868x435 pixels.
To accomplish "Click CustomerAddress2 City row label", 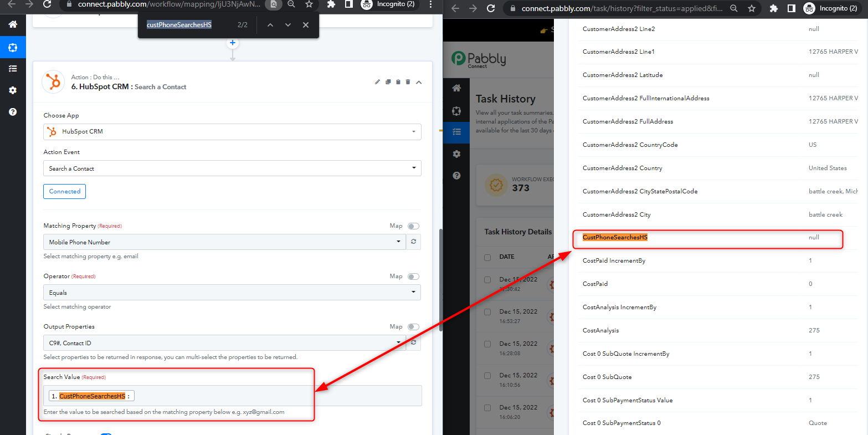I will (617, 214).
